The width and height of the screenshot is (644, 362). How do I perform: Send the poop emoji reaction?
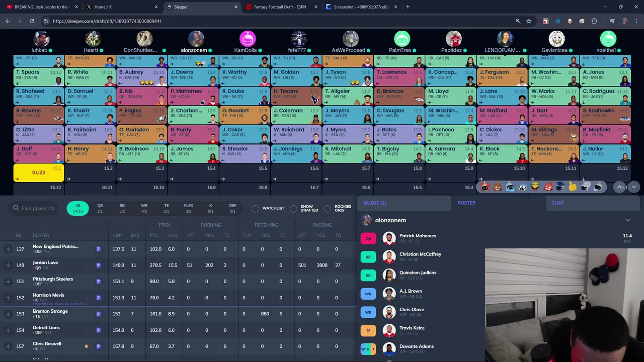498,187
